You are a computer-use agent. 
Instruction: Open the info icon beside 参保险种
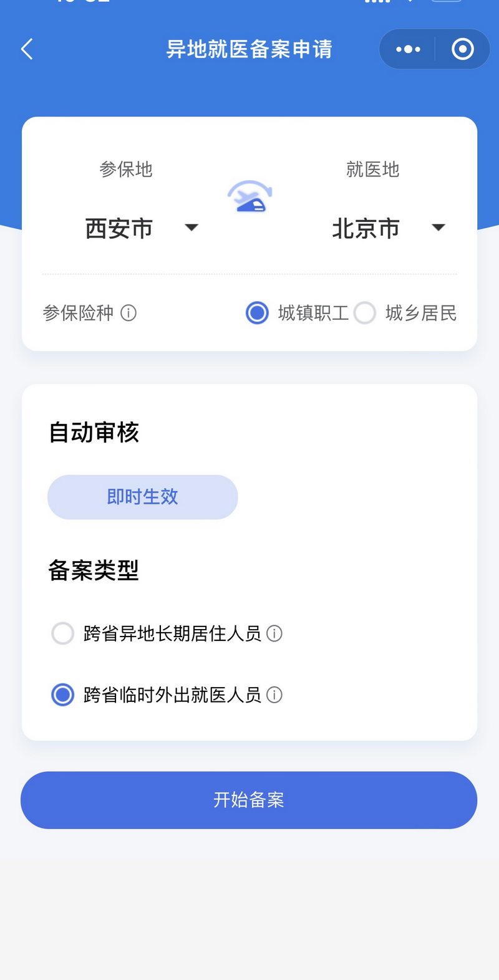coord(128,313)
